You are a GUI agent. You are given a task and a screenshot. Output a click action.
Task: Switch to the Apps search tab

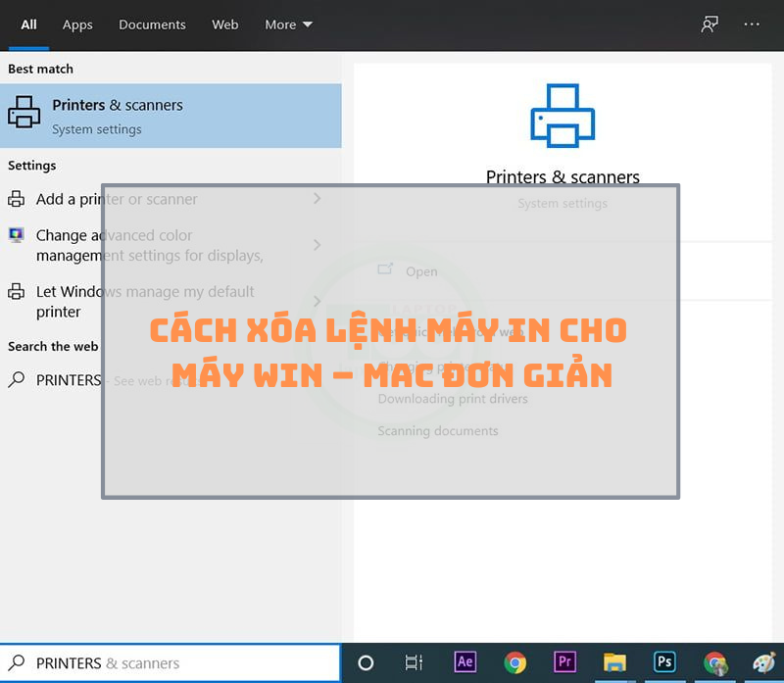[x=77, y=24]
